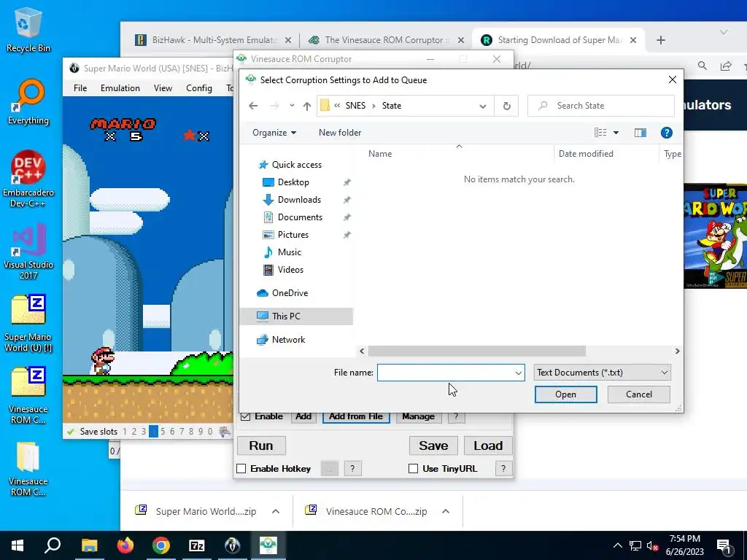Open the Everything desktop shortcut

coord(28,102)
